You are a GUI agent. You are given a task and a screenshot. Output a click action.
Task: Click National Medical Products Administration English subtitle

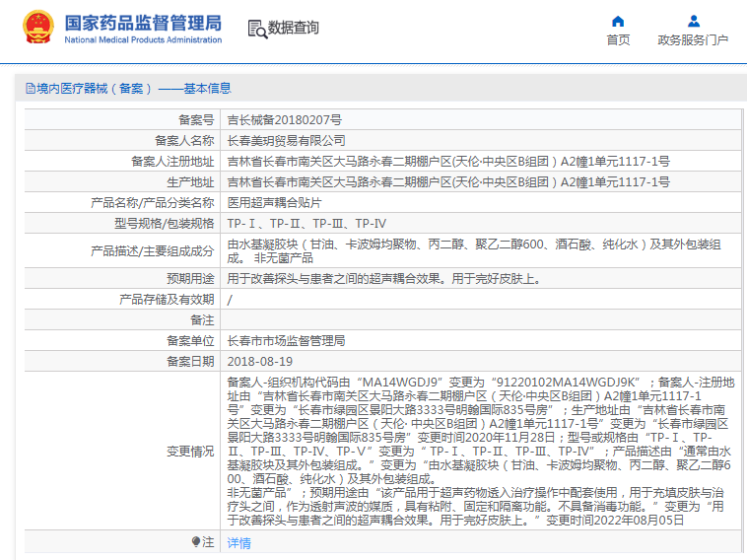tap(144, 40)
